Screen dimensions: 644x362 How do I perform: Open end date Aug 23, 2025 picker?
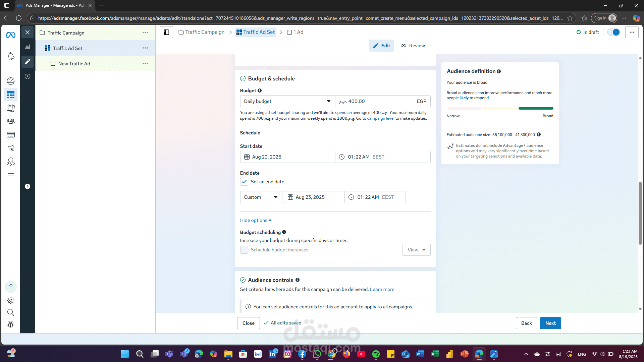click(x=314, y=197)
